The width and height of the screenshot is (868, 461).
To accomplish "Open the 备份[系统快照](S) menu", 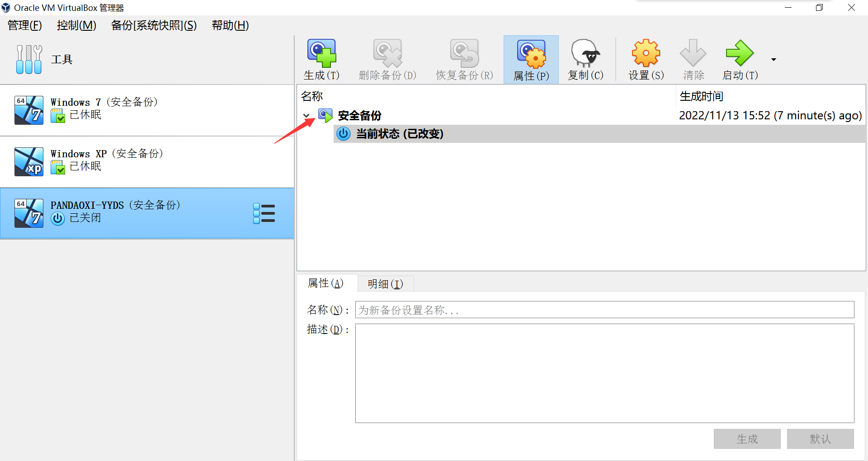I will [154, 25].
